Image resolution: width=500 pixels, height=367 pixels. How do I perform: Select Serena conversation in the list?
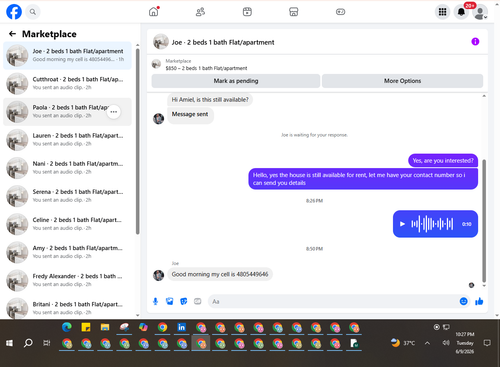[x=67, y=196]
